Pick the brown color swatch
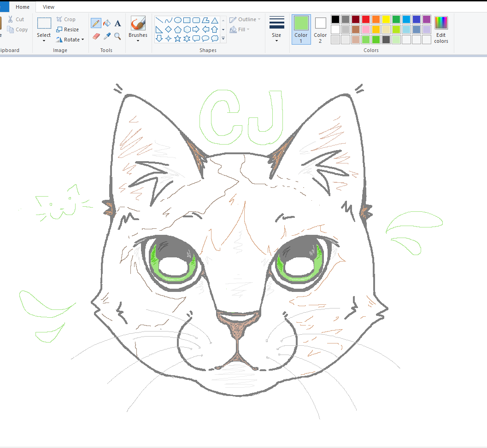 tap(356, 29)
